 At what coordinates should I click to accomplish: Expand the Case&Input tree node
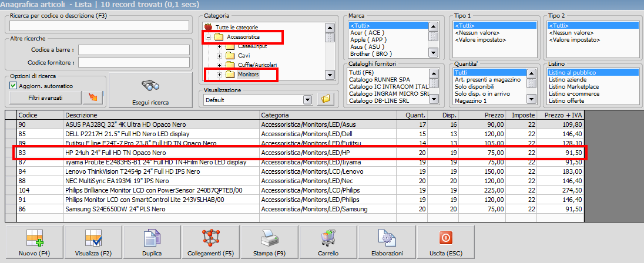pos(219,46)
